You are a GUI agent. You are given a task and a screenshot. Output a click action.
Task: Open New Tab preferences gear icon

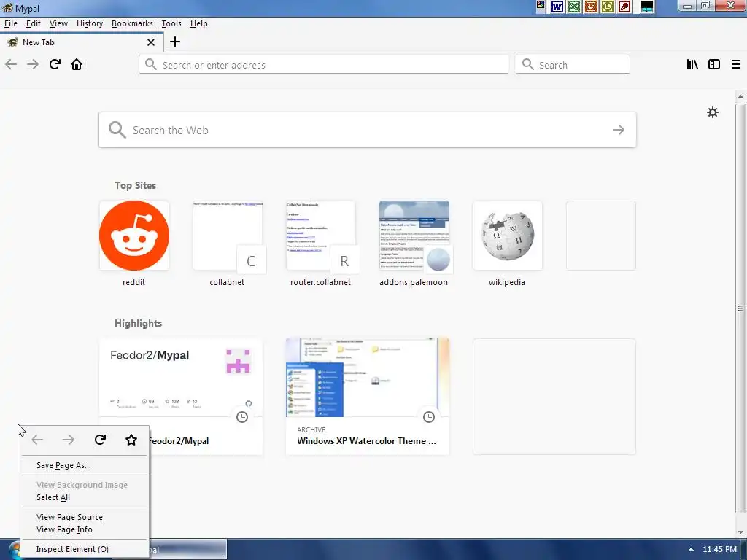[713, 112]
